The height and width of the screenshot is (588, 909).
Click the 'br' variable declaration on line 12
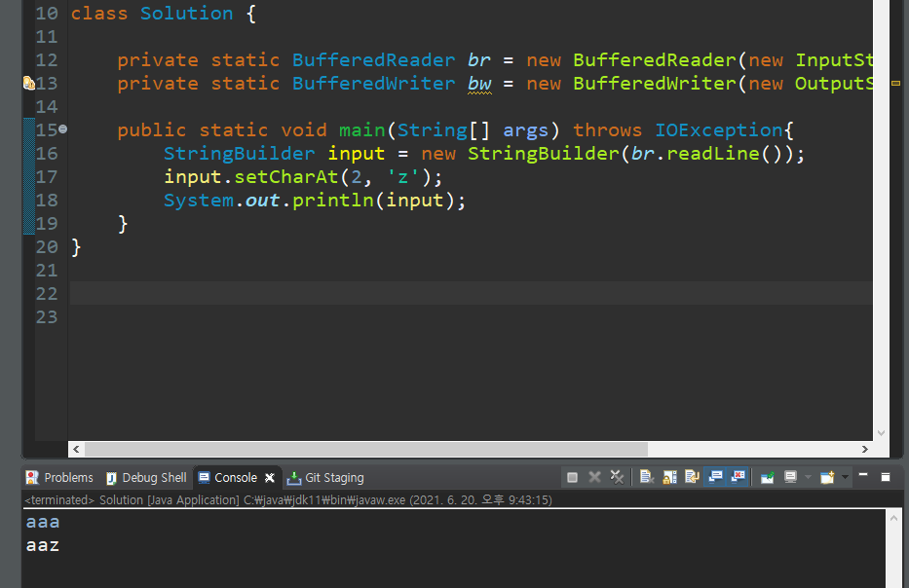[x=478, y=59]
